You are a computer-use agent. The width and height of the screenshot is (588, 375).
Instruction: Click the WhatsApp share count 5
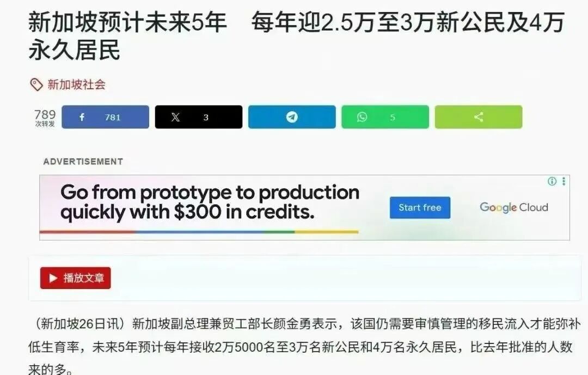pos(392,118)
